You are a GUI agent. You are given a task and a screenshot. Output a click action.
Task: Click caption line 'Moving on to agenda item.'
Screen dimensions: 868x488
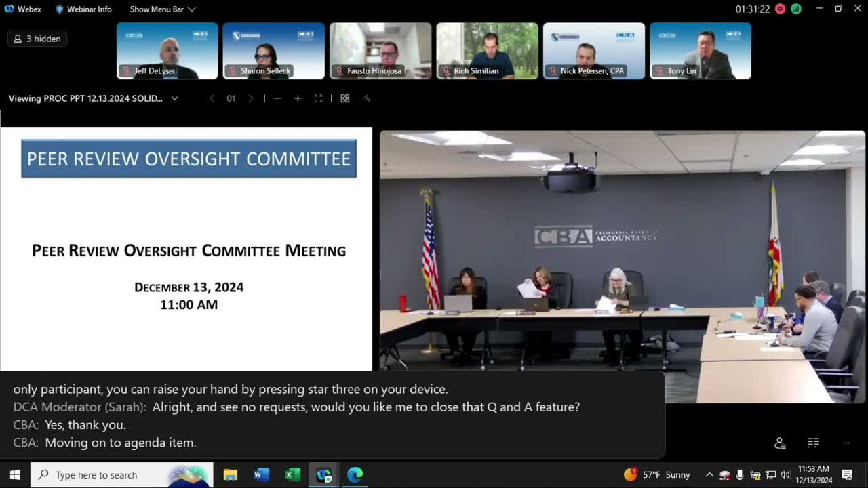coord(121,443)
